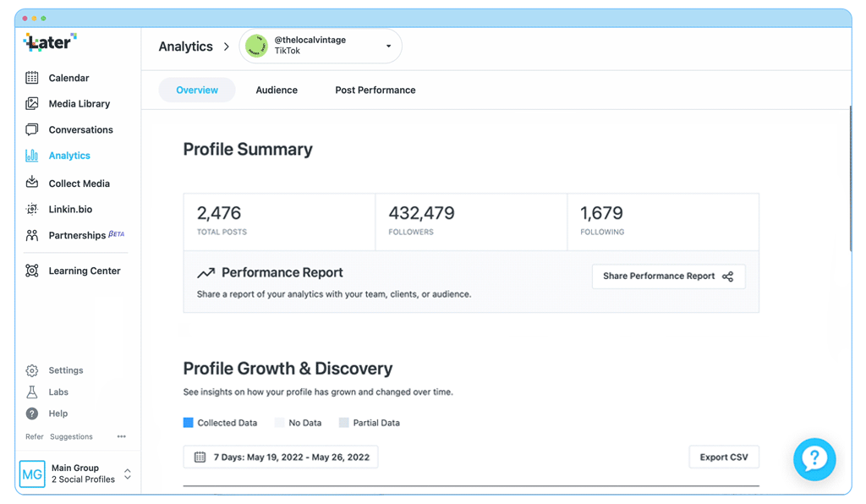The image size is (866, 504).
Task: Open Conversations from the sidebar
Action: (x=80, y=129)
